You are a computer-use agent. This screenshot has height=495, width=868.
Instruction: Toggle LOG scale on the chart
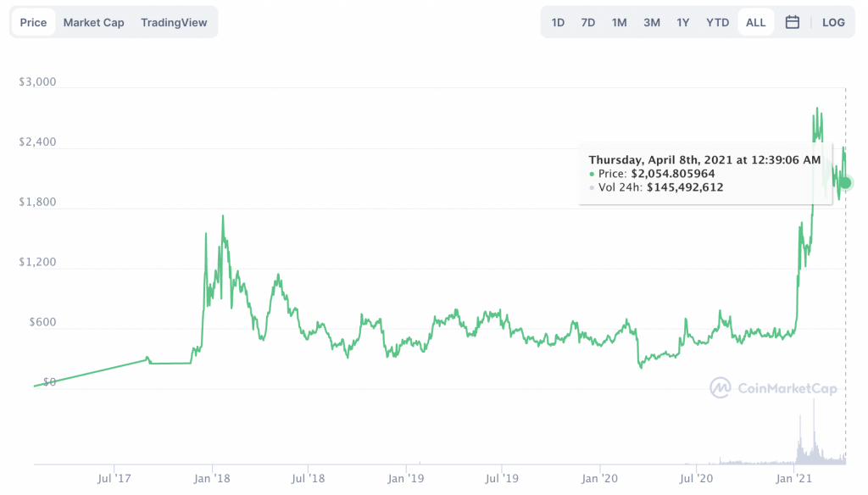coord(833,22)
